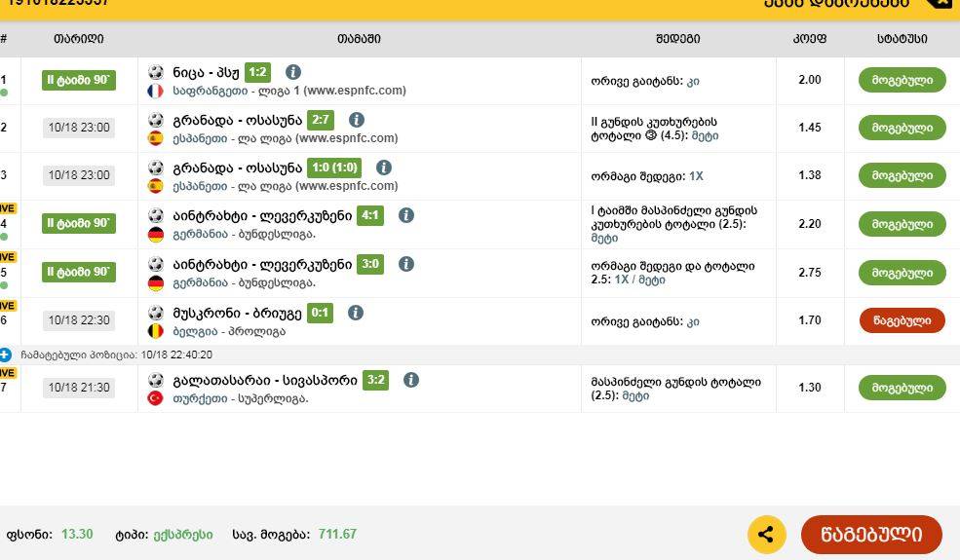Click soccer ball icon for ნიცა - პსჟ
Screen dimensions: 960x560
(156, 72)
